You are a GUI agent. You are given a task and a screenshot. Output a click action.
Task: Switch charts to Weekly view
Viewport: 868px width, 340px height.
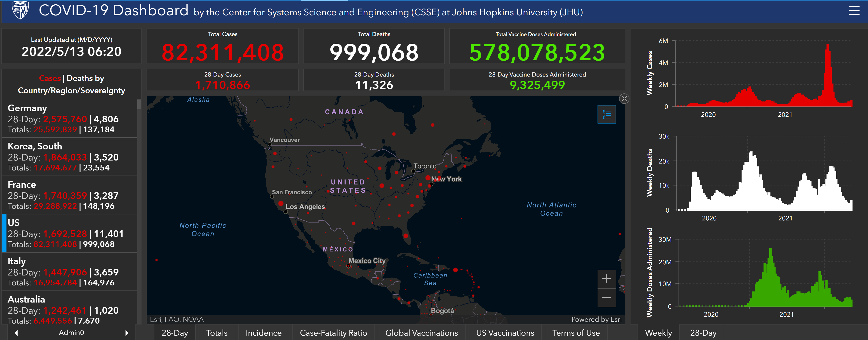click(x=658, y=333)
